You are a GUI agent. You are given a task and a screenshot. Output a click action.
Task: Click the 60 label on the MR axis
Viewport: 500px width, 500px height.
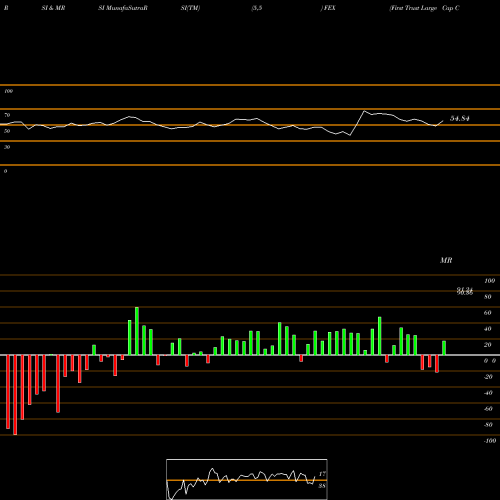pyautogui.click(x=487, y=313)
